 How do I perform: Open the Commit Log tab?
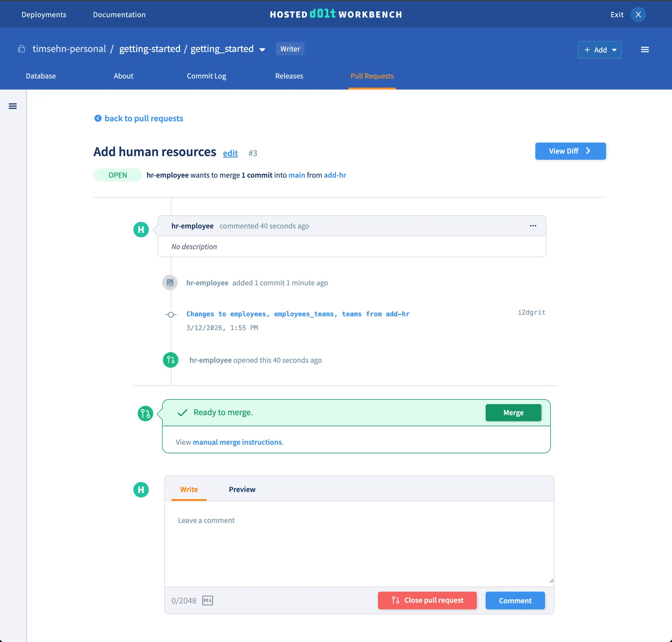click(206, 76)
